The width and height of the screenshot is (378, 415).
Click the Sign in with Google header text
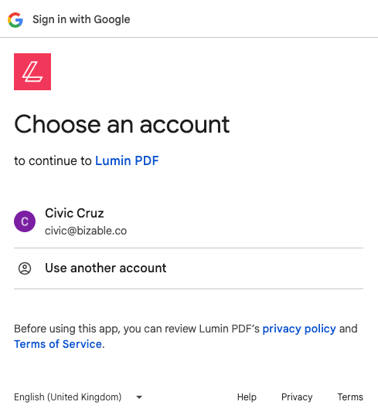click(x=81, y=20)
